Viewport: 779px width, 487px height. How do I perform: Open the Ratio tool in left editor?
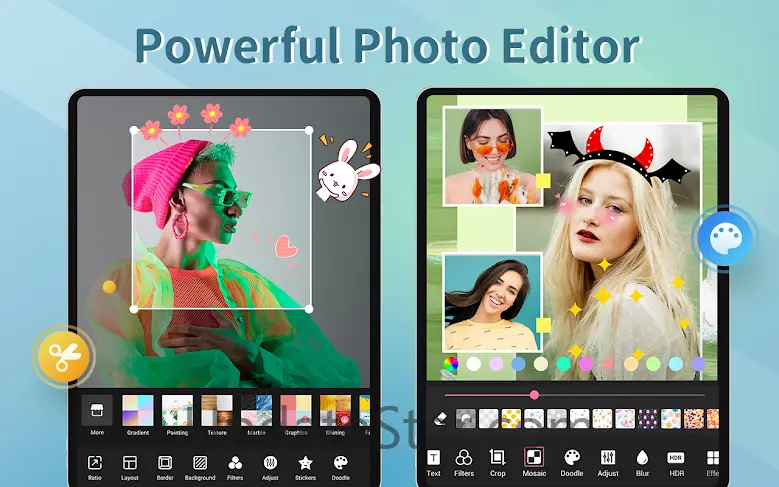(94, 468)
